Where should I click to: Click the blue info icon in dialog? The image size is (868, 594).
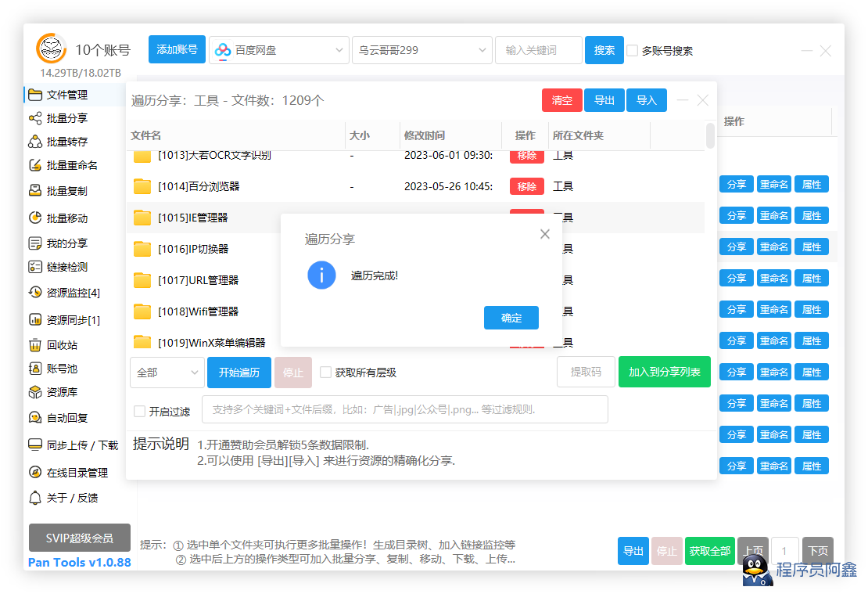pos(321,275)
